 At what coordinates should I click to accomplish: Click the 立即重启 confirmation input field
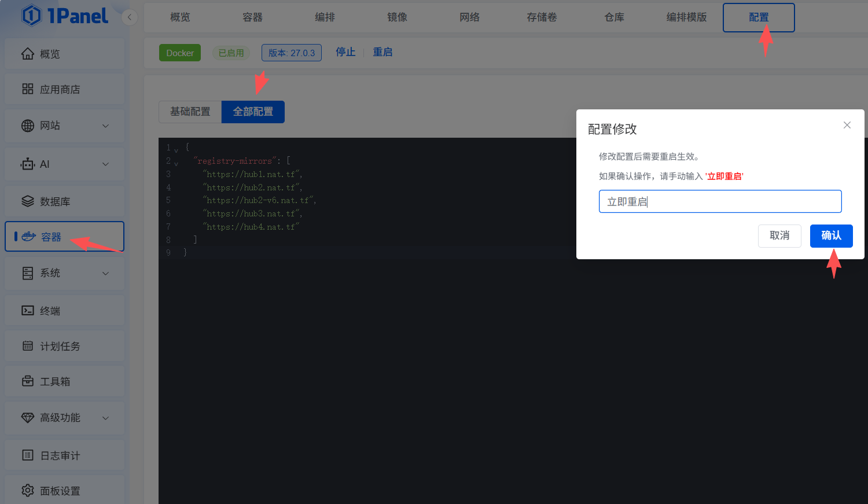click(720, 201)
